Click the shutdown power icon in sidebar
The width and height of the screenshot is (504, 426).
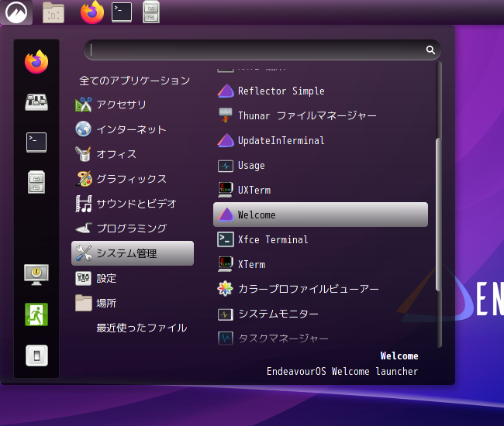click(x=36, y=356)
